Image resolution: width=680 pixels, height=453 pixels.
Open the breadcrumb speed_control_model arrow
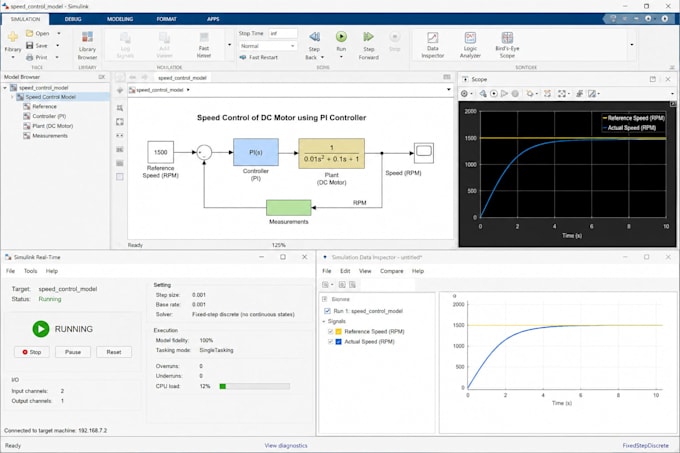click(x=188, y=90)
